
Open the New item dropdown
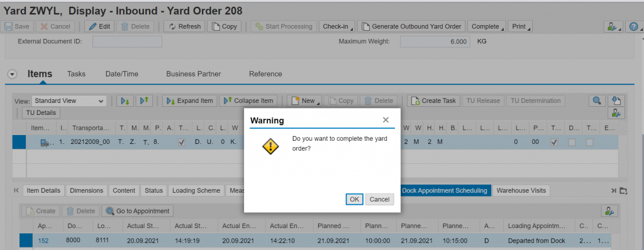304,101
